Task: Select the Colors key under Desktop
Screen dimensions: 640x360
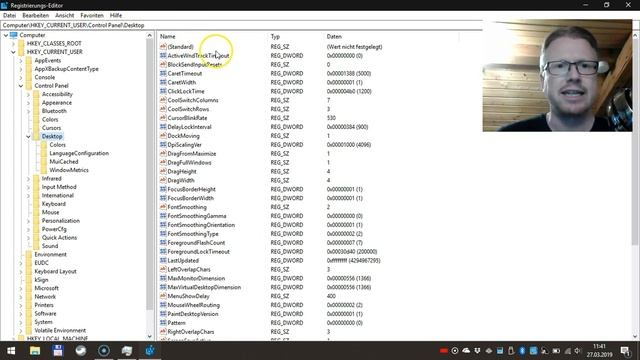Action: tap(58, 145)
